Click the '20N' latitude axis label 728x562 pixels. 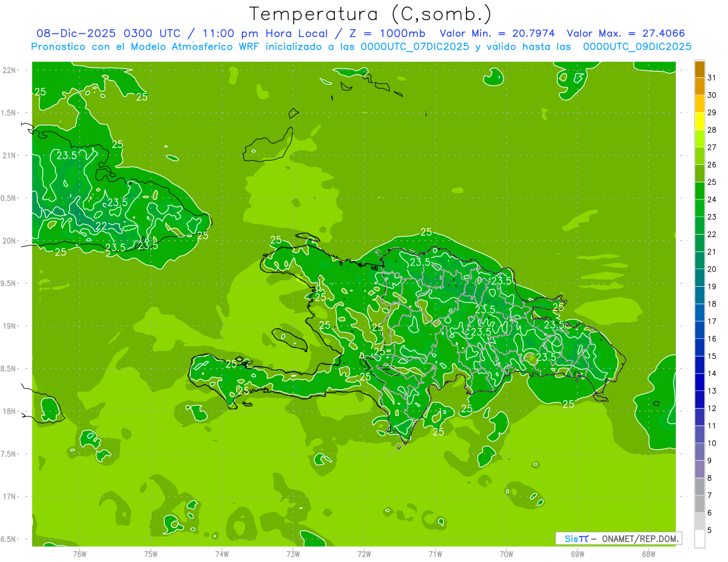pos(9,241)
